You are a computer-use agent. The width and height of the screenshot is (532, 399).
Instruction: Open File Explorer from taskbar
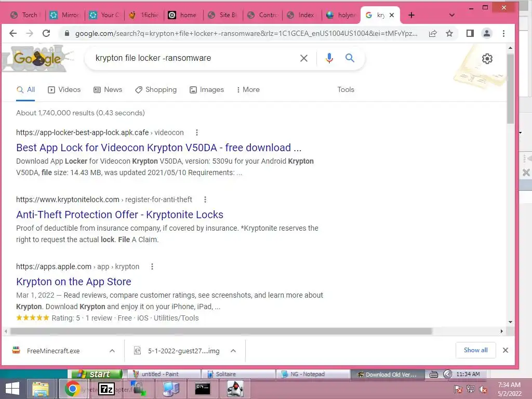pos(41,389)
